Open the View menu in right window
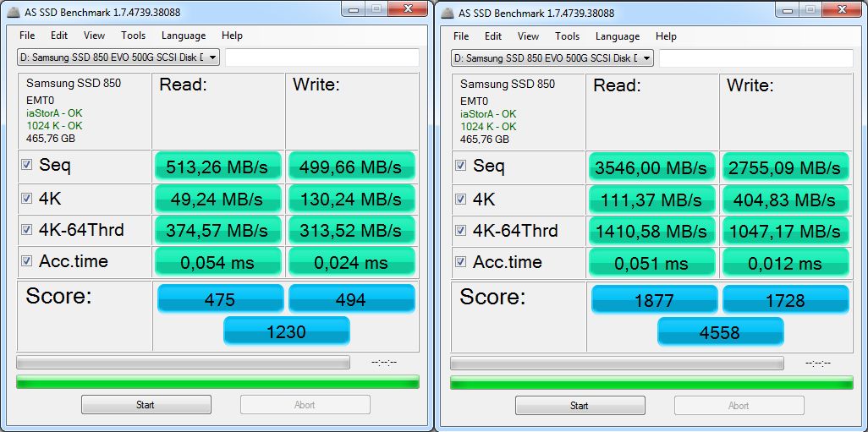 coord(528,36)
